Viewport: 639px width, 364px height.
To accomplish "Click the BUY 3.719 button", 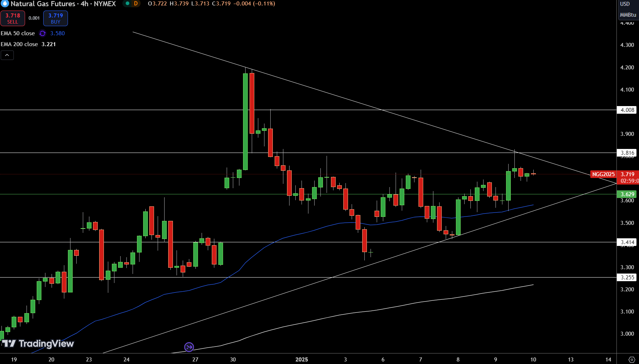I will click(56, 19).
